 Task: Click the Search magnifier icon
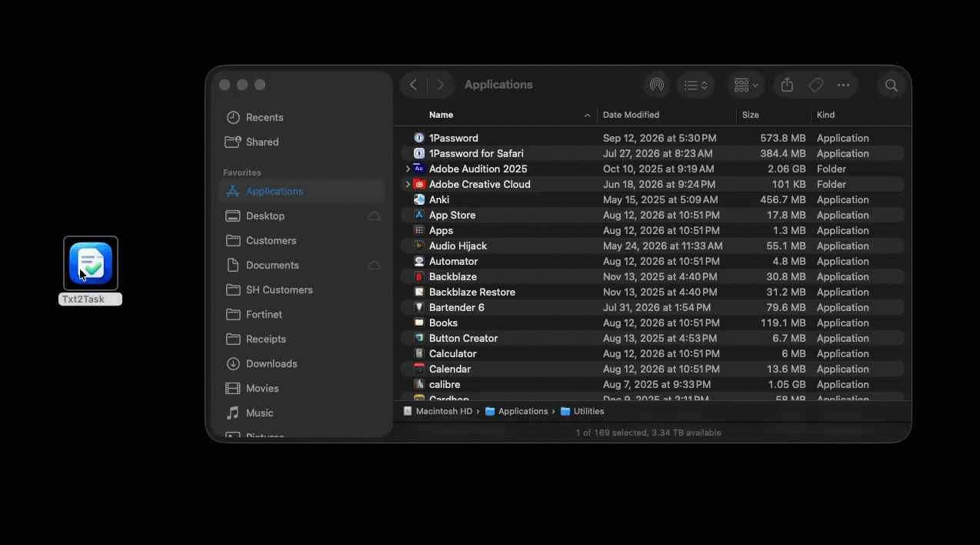(x=892, y=85)
